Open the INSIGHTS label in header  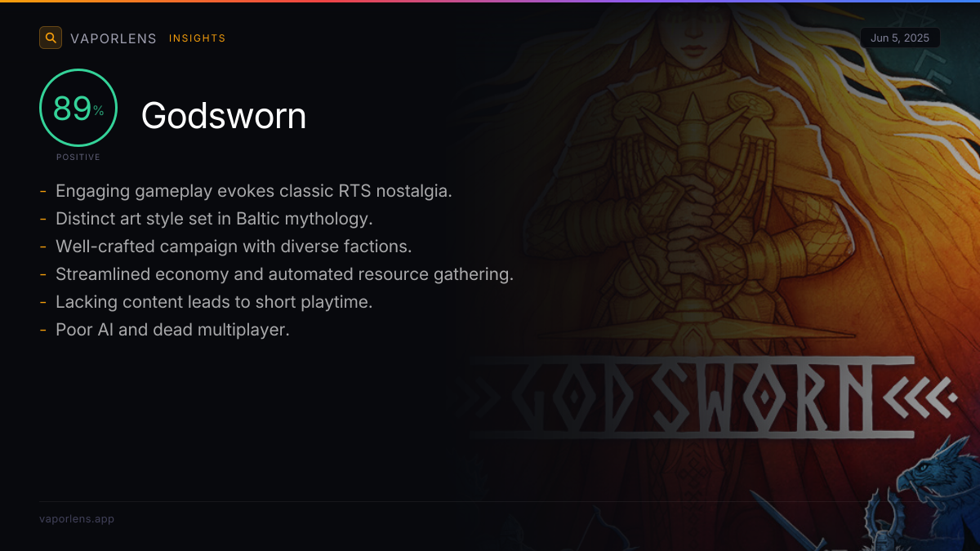pyautogui.click(x=198, y=38)
